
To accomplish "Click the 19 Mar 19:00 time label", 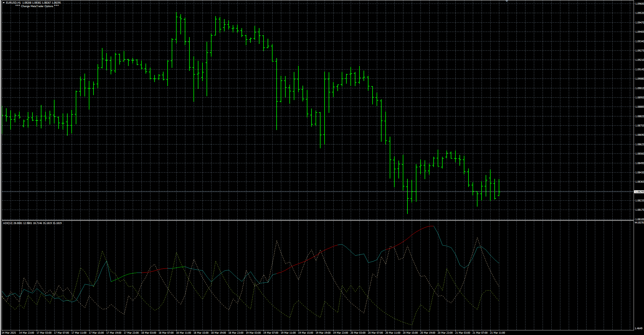I will point(323,333).
